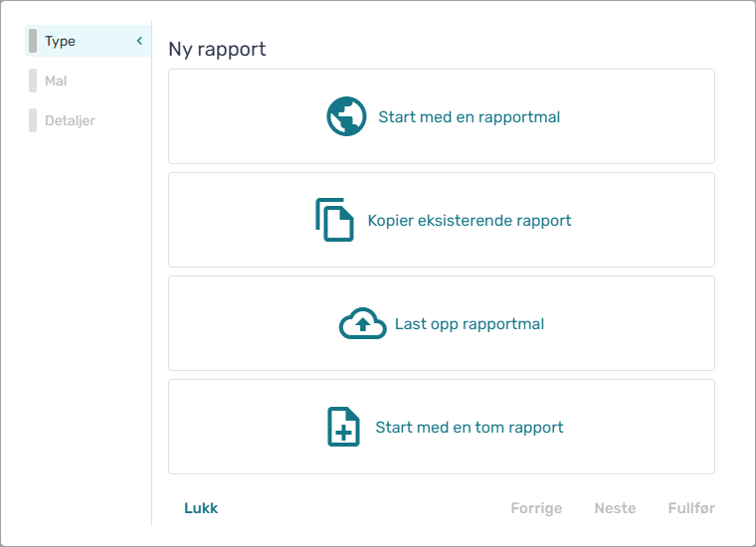756x547 pixels.
Task: Collapse the Type step chevron
Action: pos(139,41)
